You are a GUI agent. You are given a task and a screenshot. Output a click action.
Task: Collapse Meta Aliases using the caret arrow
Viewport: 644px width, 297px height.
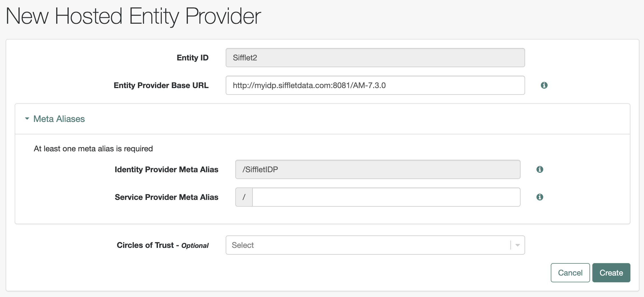(x=27, y=119)
